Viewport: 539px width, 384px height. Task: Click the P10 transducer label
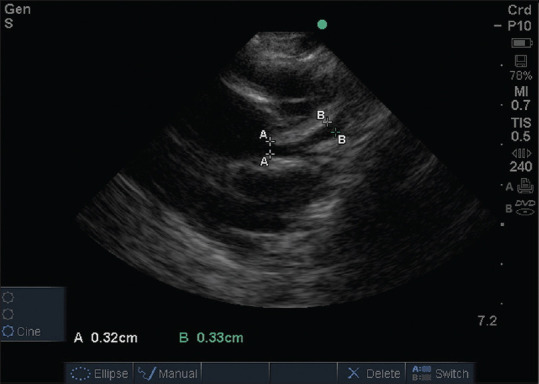(519, 26)
